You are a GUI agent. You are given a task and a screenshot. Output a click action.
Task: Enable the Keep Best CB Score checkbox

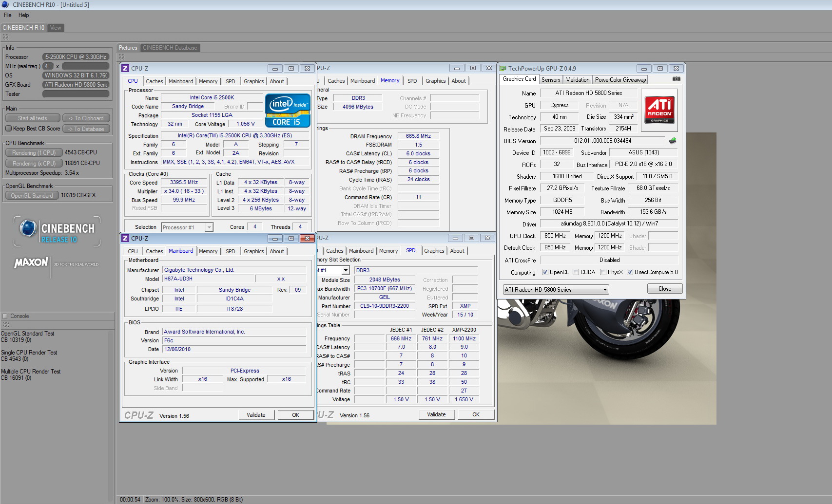pyautogui.click(x=8, y=129)
